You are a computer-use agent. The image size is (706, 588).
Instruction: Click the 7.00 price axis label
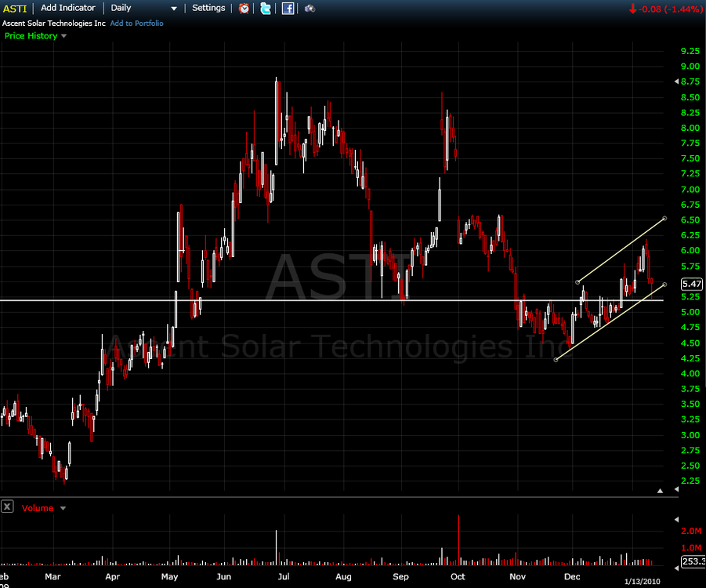pyautogui.click(x=690, y=189)
